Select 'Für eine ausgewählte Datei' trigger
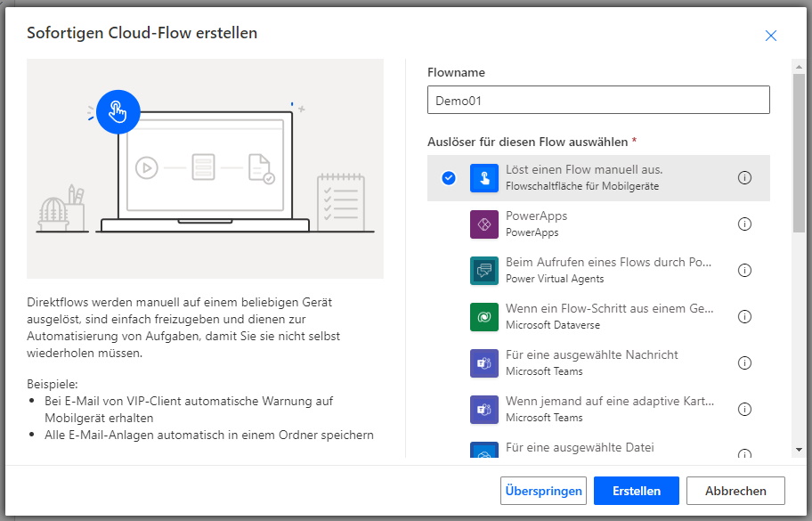 pos(598,446)
